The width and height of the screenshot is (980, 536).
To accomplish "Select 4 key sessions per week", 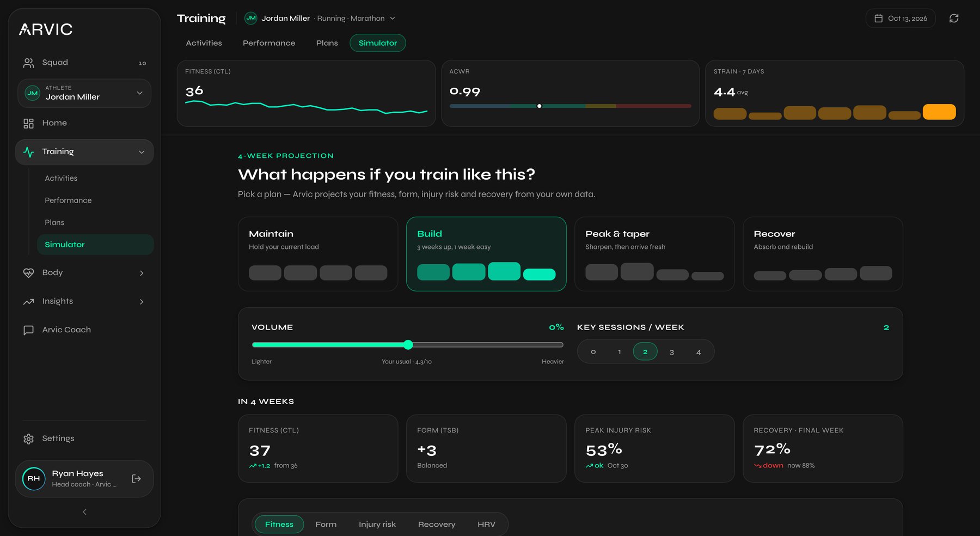I will pos(698,352).
